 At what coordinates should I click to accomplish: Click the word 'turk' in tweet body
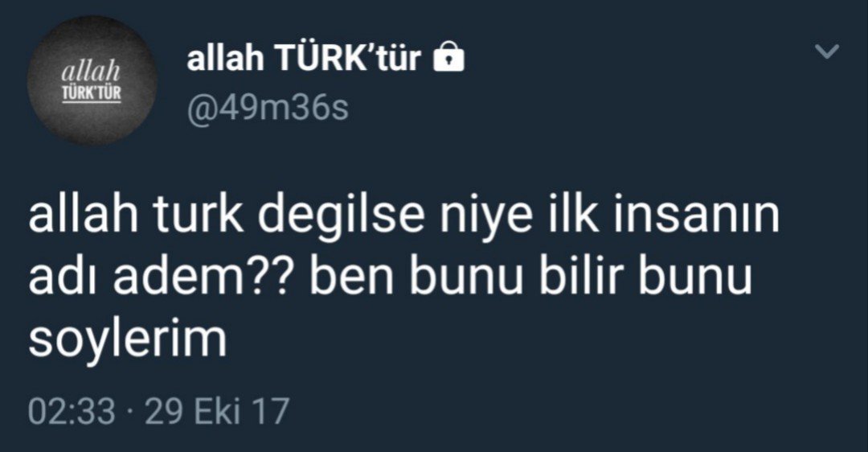[x=198, y=215]
